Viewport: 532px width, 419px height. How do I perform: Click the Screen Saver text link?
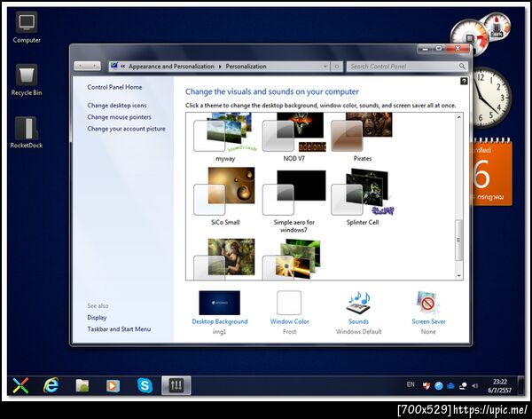428,321
